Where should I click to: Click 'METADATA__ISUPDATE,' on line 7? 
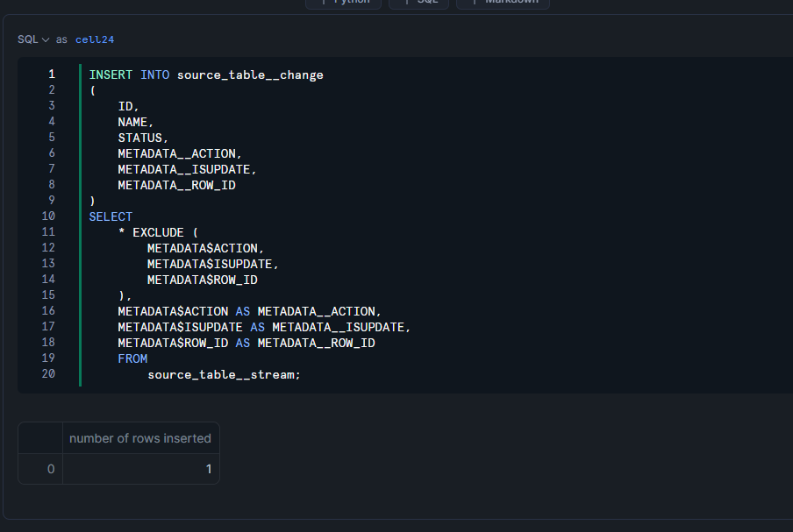tap(187, 169)
